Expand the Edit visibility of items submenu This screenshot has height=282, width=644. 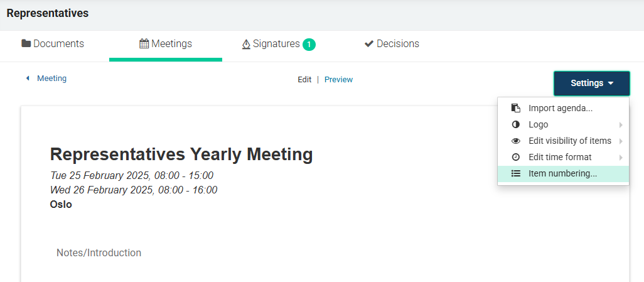point(621,141)
